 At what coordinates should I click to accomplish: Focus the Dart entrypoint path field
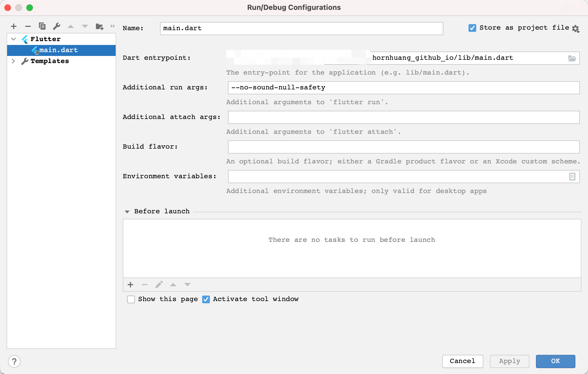tap(404, 58)
